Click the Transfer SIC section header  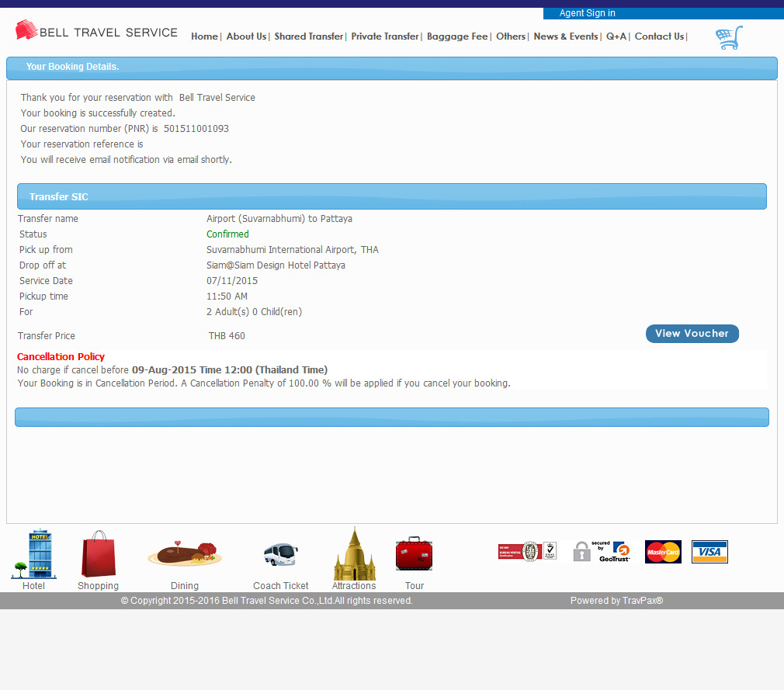point(391,196)
